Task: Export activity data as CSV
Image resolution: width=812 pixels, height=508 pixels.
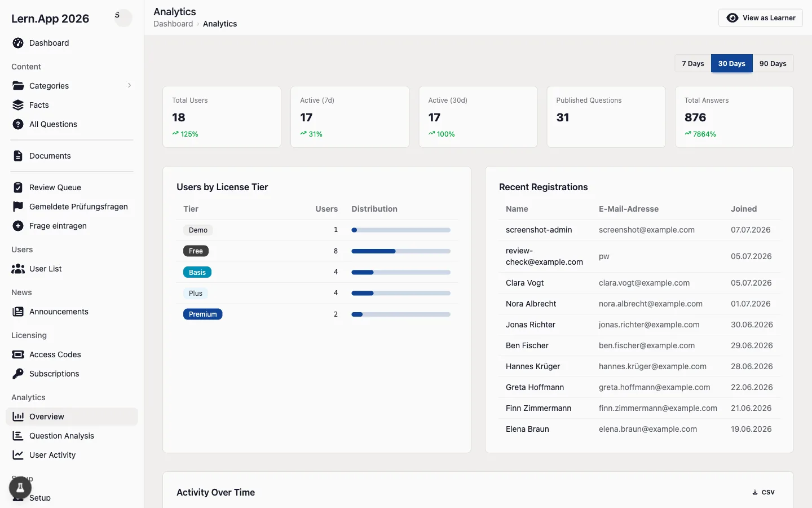Action: coord(764,492)
